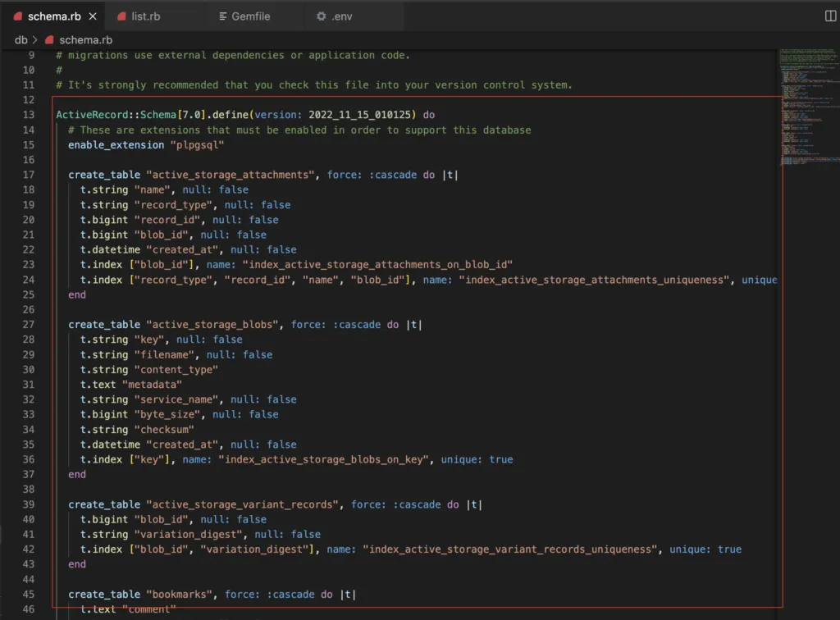Click the "plpgsql" string
The width and height of the screenshot is (840, 620).
(197, 145)
